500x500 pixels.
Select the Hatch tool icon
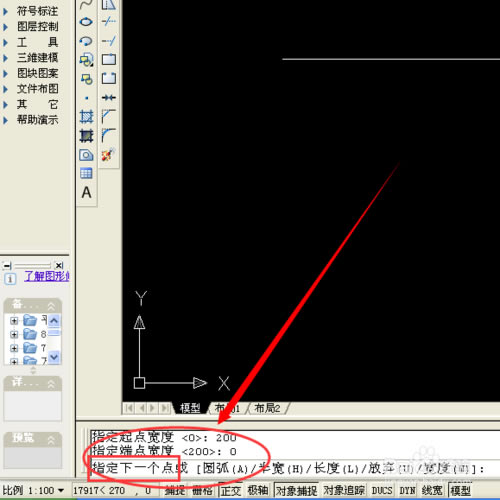click(86, 117)
